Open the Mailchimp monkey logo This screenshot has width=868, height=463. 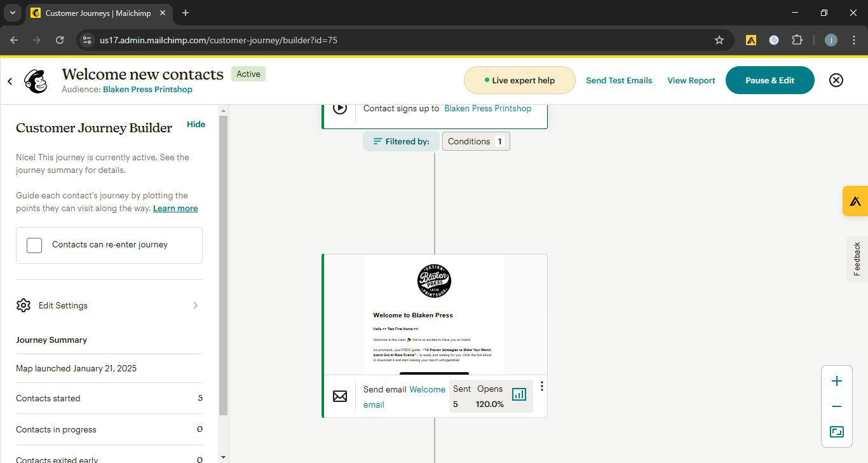pyautogui.click(x=36, y=81)
